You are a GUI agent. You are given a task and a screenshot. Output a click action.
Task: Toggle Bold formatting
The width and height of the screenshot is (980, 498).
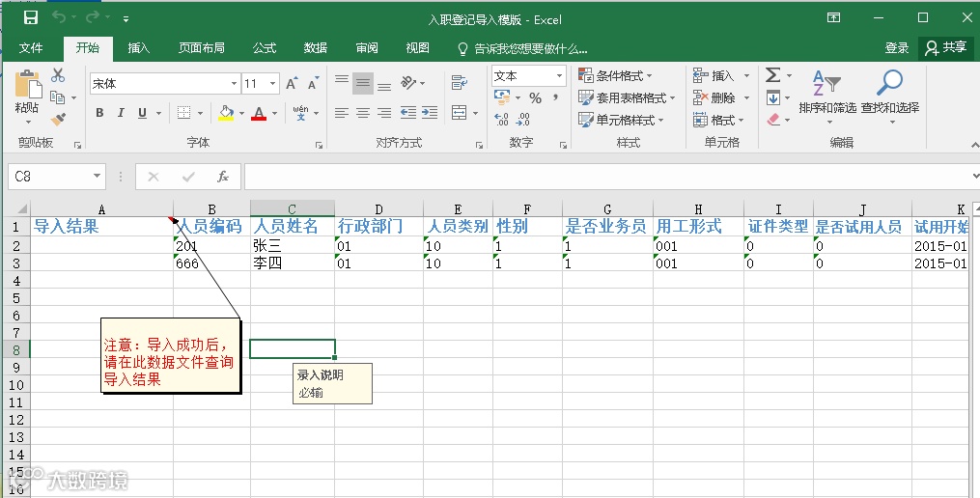(x=99, y=113)
